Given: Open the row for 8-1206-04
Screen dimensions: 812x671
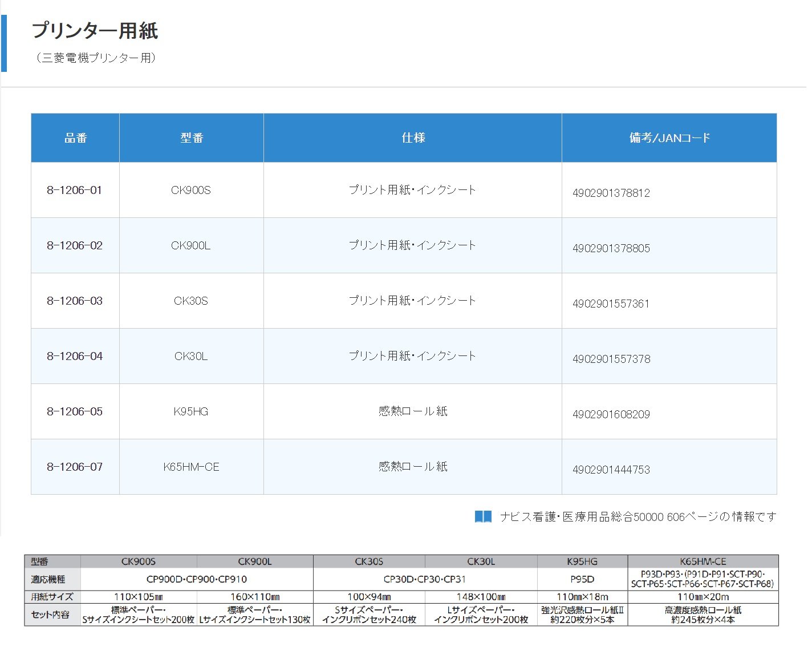Looking at the screenshot, I should pos(74,356).
